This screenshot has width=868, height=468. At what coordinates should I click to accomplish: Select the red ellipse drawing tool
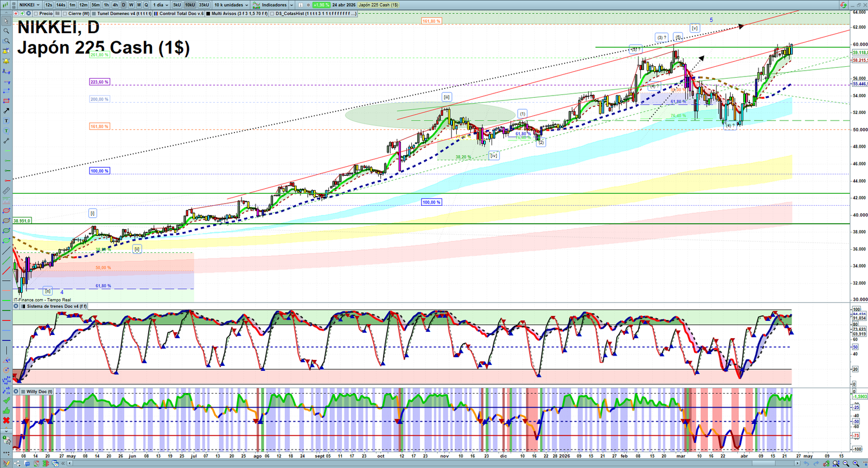6,211
